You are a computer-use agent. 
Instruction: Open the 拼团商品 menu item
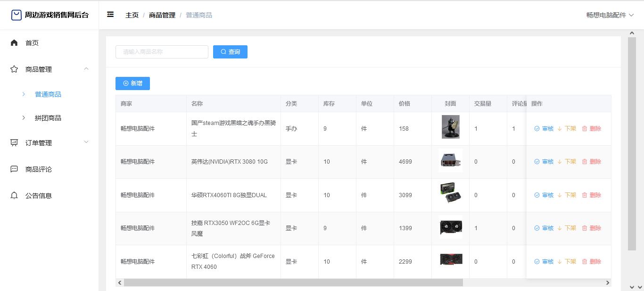coord(48,118)
